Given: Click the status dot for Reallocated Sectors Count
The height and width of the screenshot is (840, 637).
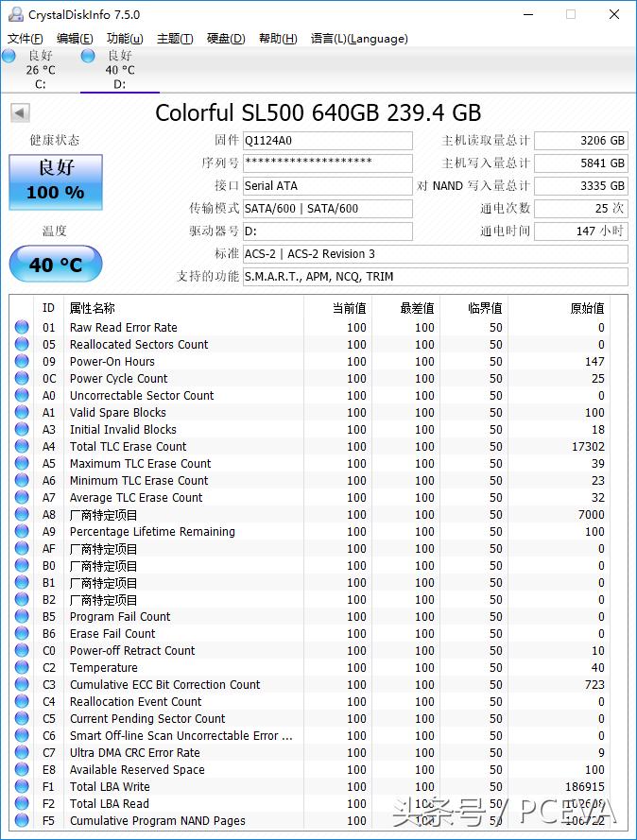Looking at the screenshot, I should click(22, 344).
